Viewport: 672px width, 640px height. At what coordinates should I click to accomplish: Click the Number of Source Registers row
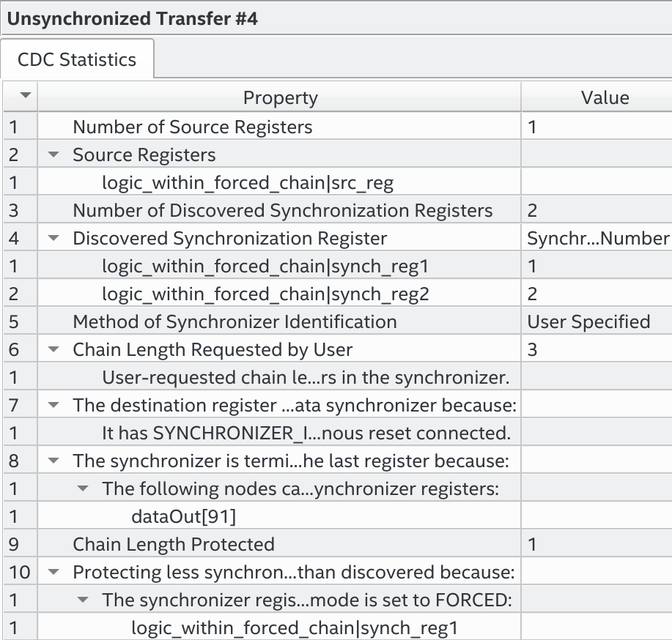click(x=192, y=127)
